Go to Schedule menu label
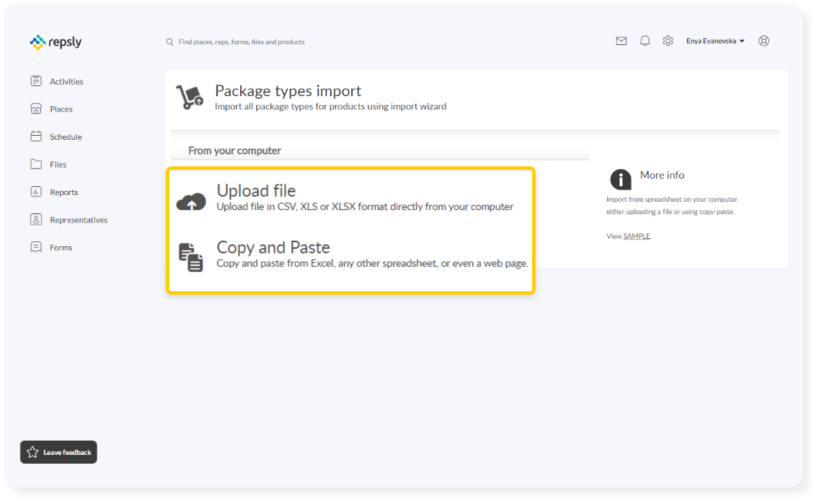820x504 pixels. pyautogui.click(x=65, y=137)
